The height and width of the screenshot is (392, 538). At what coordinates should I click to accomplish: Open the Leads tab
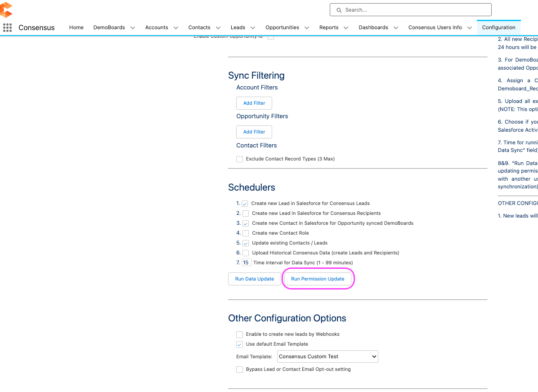coord(238,27)
